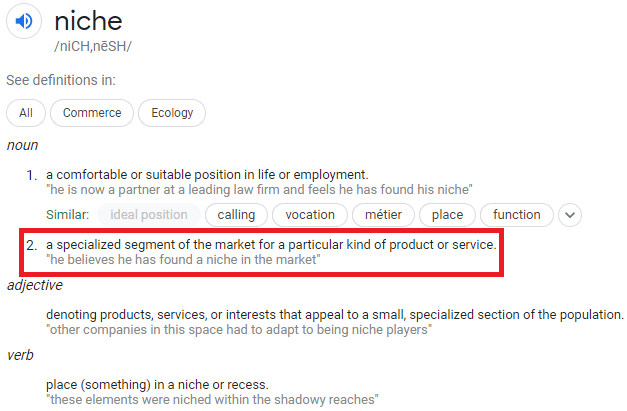
Task: Click the adjective definition text
Action: (335, 315)
